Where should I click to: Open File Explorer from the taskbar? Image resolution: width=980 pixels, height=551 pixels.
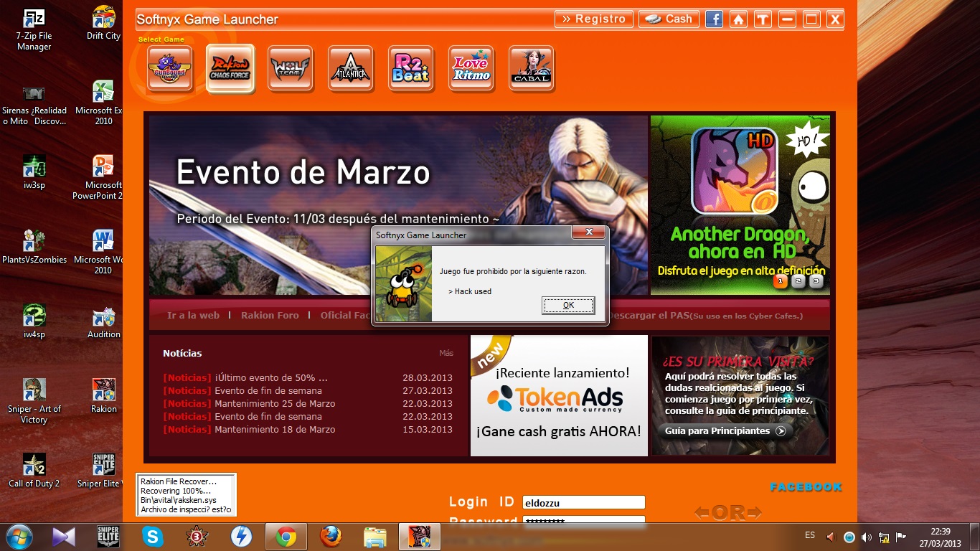tap(375, 537)
